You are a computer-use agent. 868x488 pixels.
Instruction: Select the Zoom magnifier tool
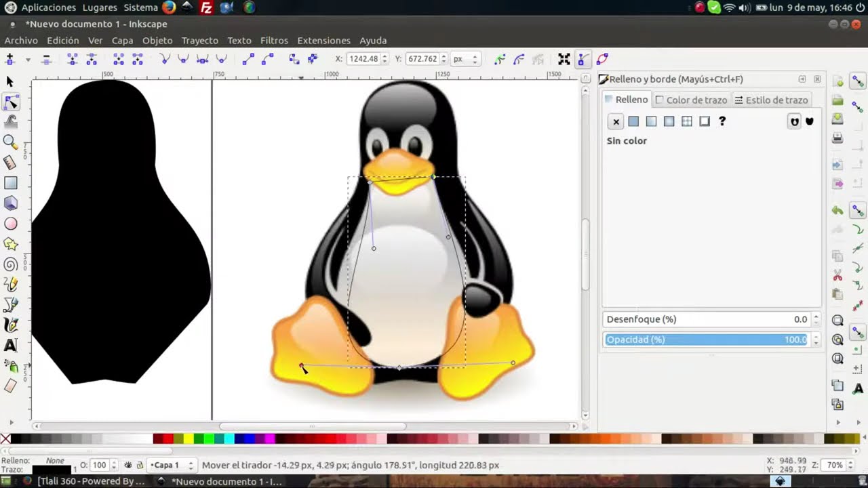click(10, 142)
